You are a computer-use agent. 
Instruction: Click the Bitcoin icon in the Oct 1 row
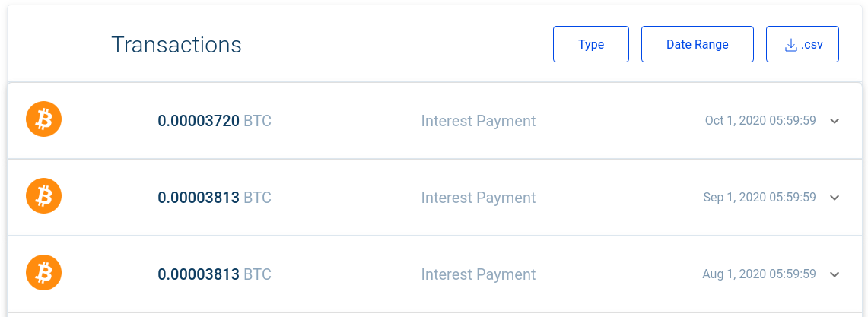pyautogui.click(x=43, y=119)
